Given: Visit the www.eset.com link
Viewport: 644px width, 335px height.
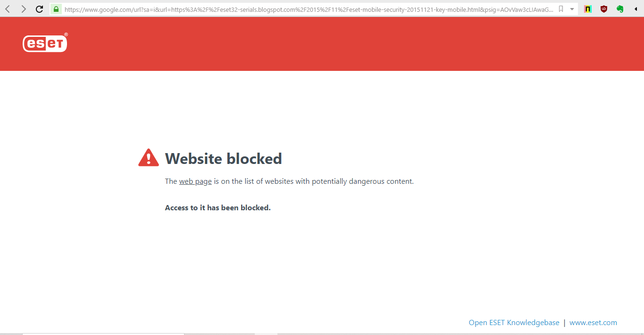Looking at the screenshot, I should click(x=593, y=323).
